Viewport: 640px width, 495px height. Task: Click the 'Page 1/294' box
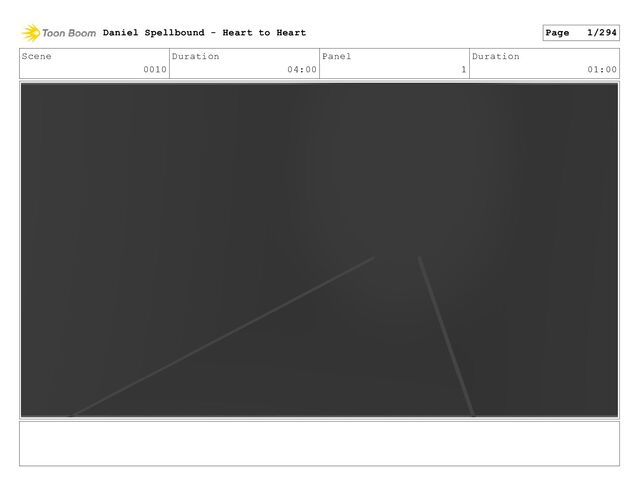coord(581,33)
